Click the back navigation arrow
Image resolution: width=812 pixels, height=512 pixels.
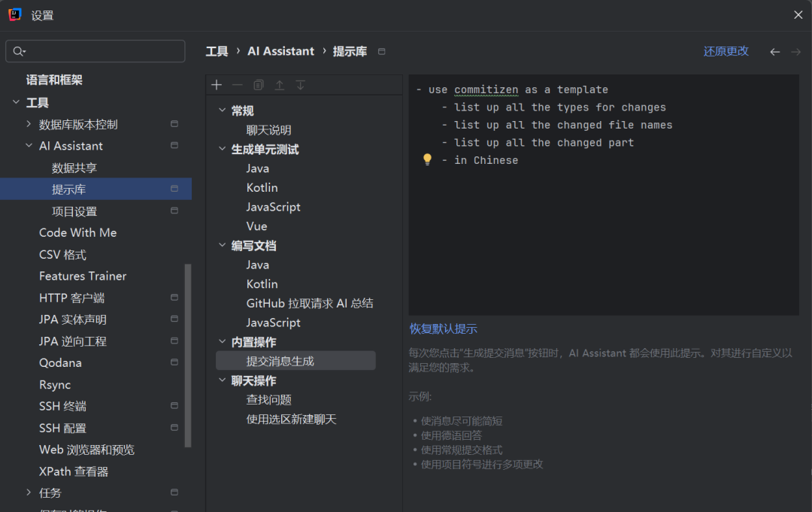tap(774, 52)
